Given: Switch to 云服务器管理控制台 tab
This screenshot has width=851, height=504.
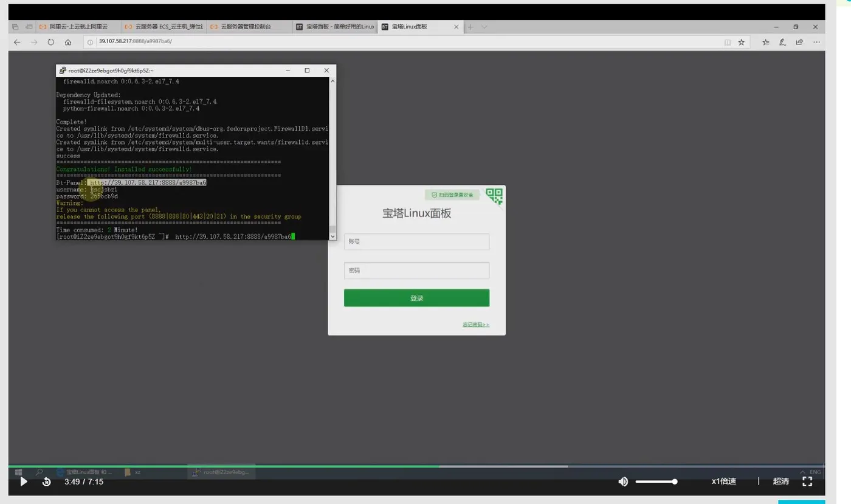Looking at the screenshot, I should pyautogui.click(x=249, y=27).
